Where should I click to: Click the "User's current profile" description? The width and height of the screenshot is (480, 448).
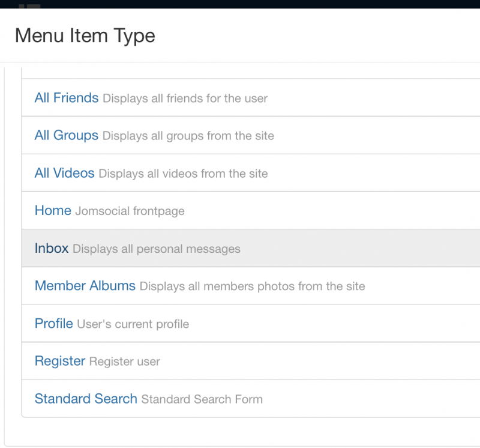pyautogui.click(x=133, y=324)
